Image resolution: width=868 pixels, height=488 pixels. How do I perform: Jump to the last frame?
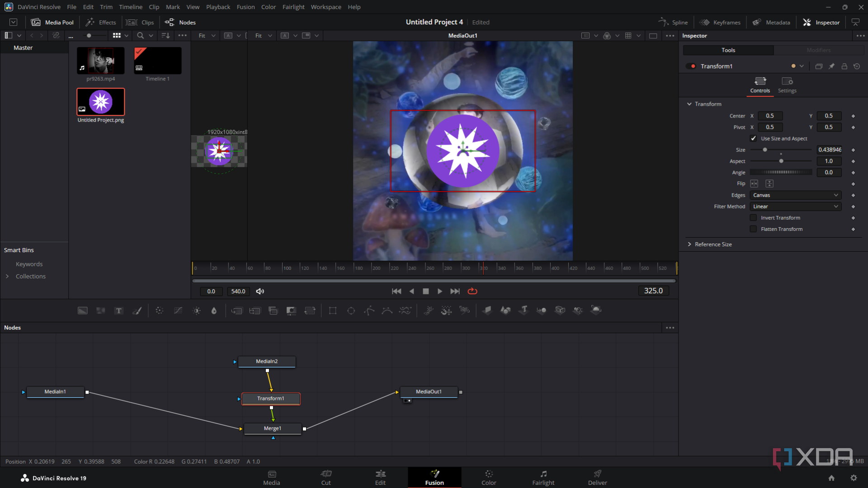click(x=455, y=291)
